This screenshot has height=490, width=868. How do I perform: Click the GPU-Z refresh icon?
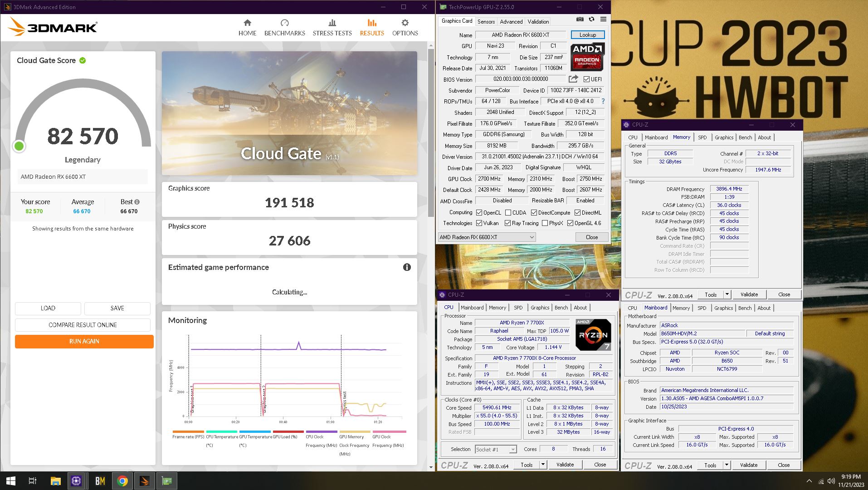point(591,19)
